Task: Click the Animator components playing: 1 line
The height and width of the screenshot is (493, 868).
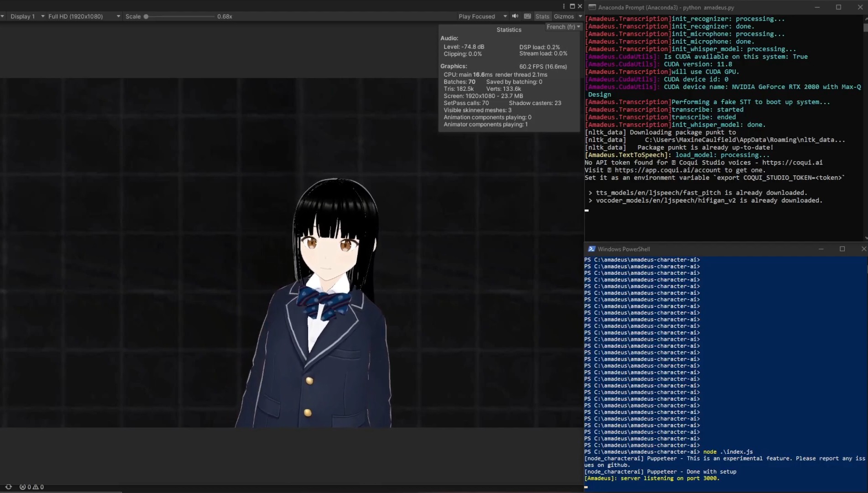Action: [486, 124]
